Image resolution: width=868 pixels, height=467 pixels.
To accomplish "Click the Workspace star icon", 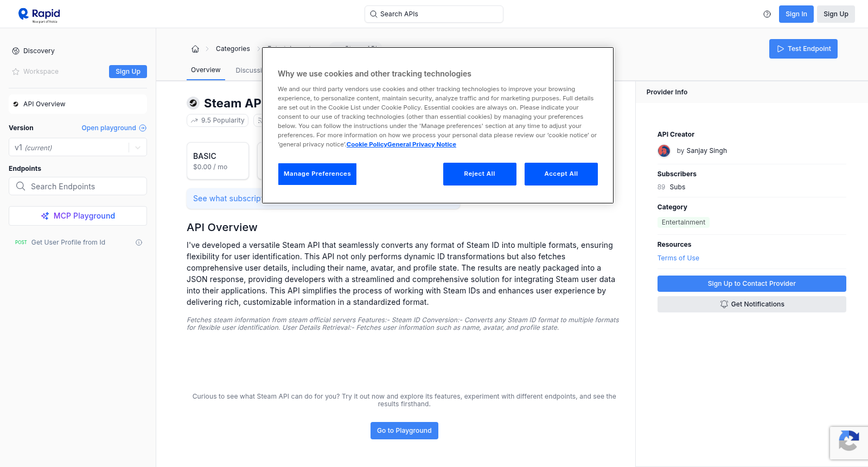I will click(x=16, y=72).
